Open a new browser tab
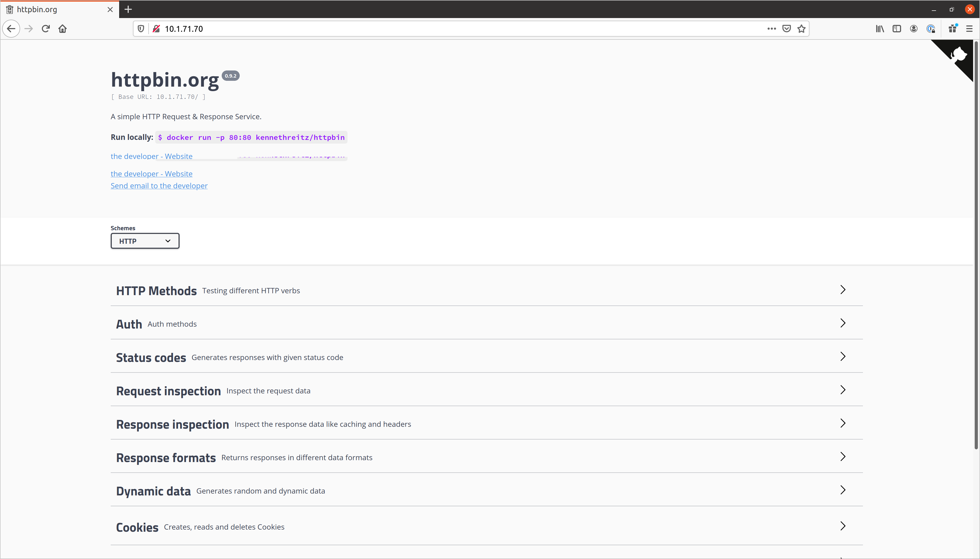 128,9
